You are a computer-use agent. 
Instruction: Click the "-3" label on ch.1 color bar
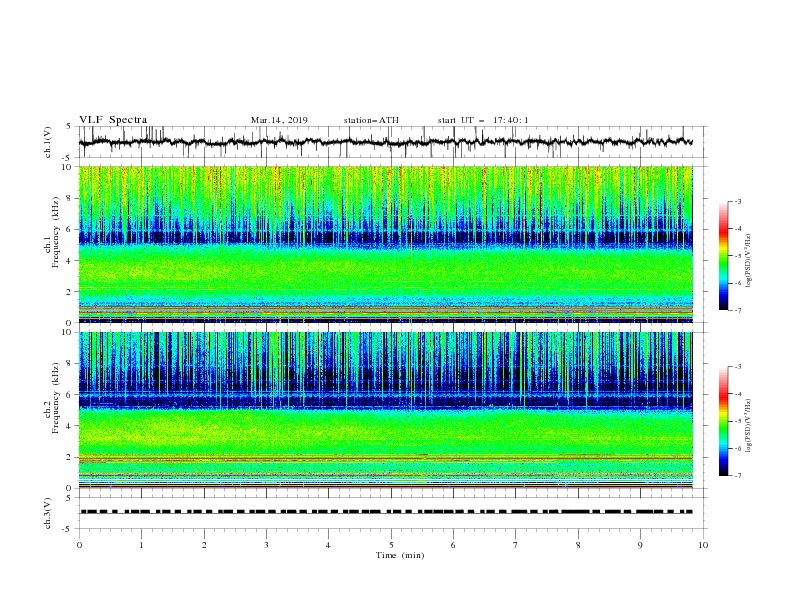737,201
